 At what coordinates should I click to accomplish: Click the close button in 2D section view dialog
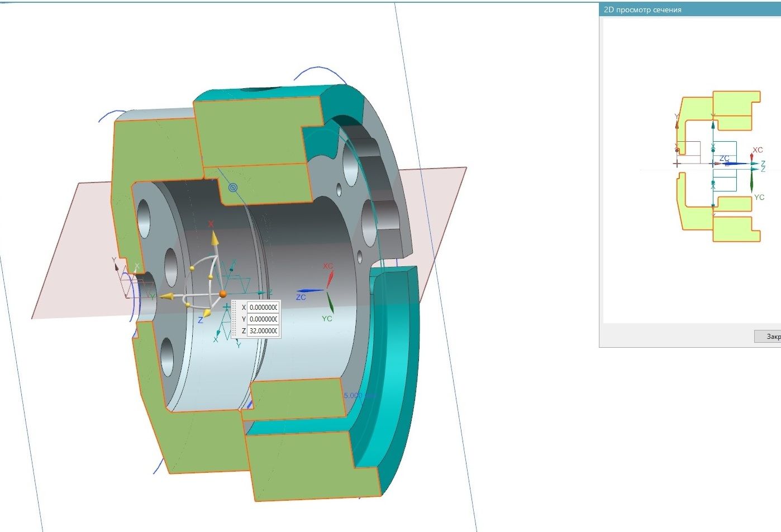(x=768, y=336)
